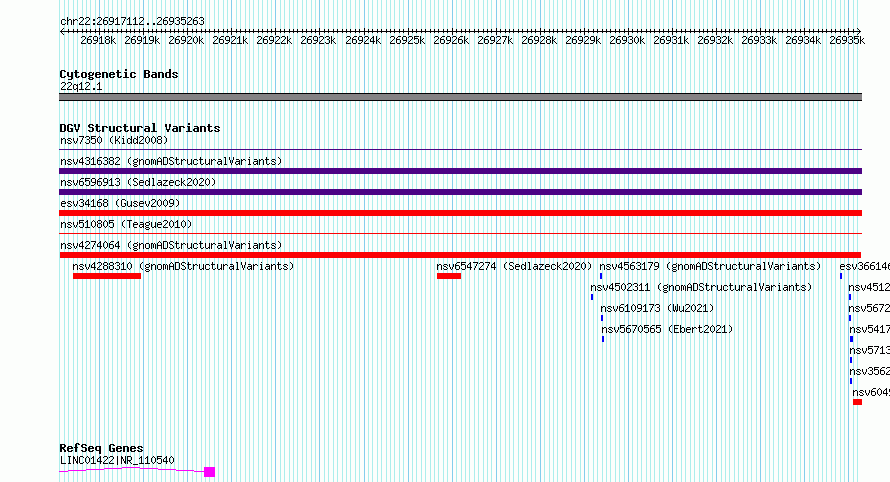Click the red bar under nsv6547274
Image resolution: width=890 pixels, height=482 pixels.
(x=449, y=276)
